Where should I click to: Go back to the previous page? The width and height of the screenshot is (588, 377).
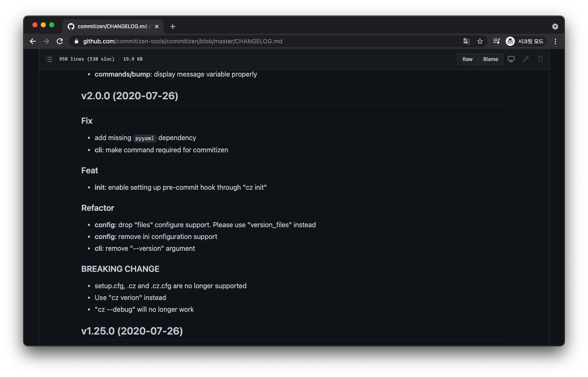click(x=33, y=41)
